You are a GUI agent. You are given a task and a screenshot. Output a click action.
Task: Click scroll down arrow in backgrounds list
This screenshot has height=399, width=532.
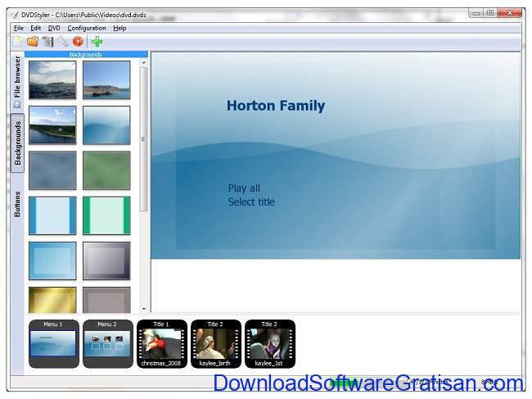pos(144,309)
